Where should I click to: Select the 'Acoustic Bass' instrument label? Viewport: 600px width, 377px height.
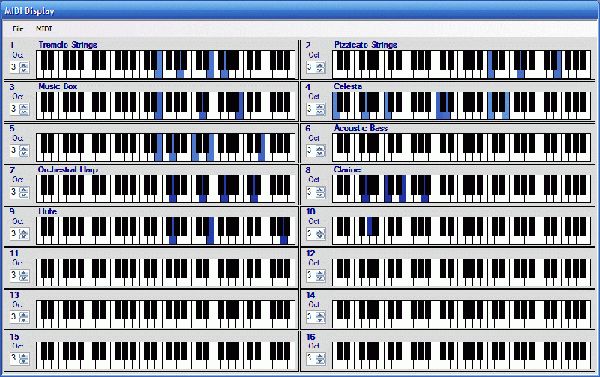361,128
